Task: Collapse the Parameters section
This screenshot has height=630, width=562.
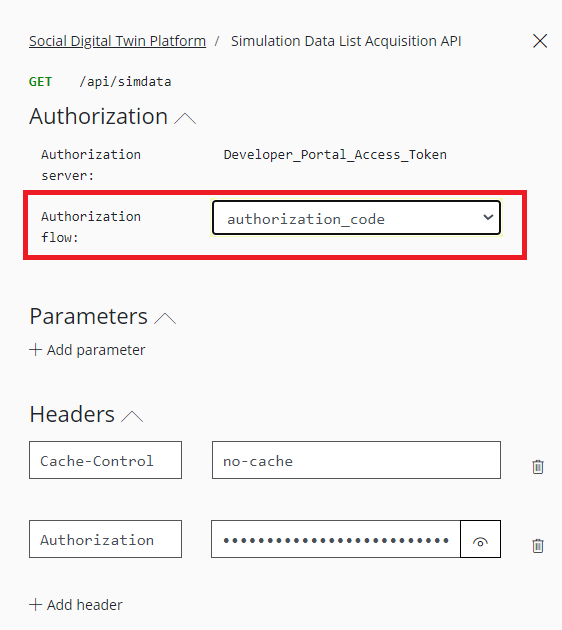Action: point(165,319)
